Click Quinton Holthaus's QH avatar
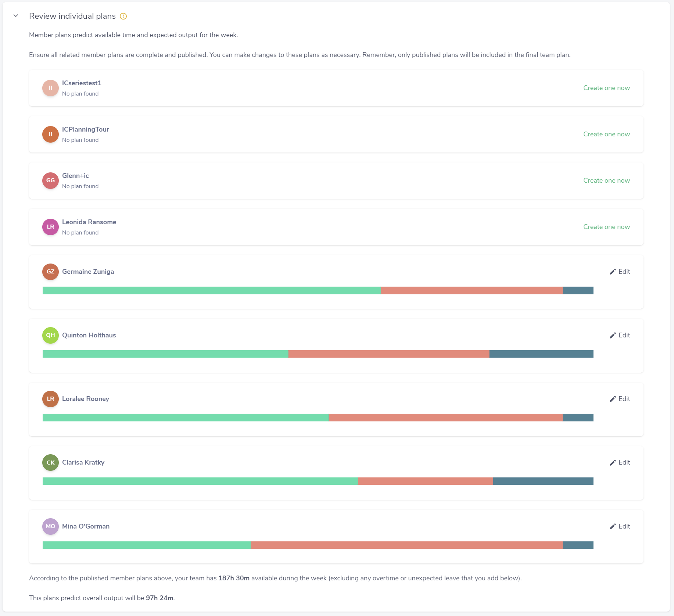The image size is (674, 616). (x=50, y=336)
